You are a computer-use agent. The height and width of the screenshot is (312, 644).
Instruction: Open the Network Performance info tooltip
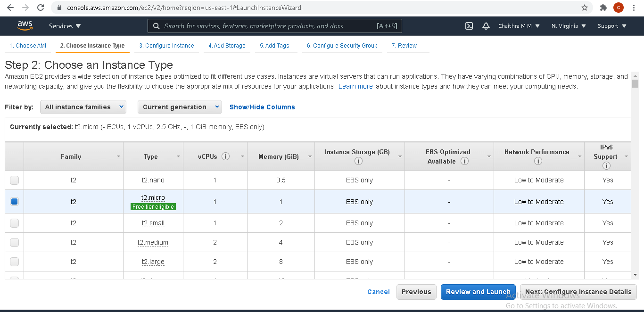(538, 160)
